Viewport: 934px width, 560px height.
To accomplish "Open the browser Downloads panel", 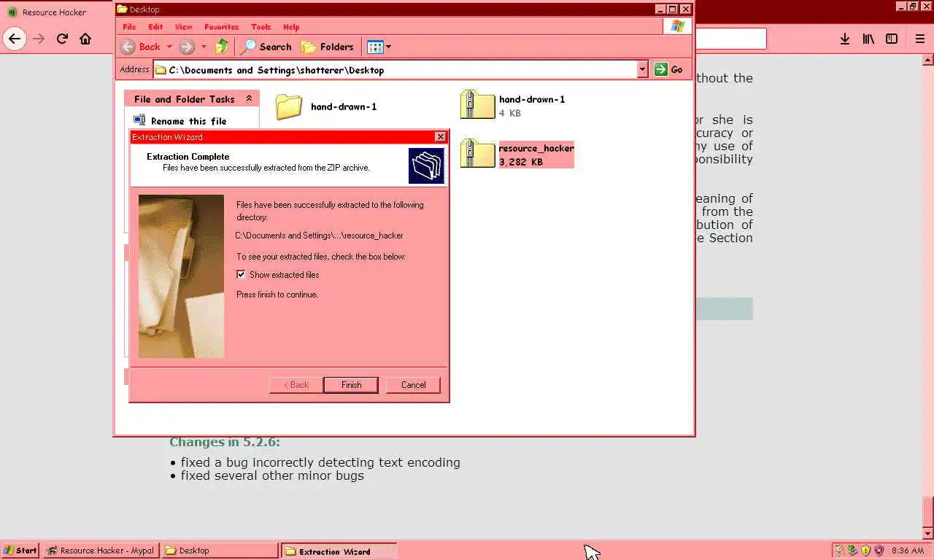I will [844, 39].
